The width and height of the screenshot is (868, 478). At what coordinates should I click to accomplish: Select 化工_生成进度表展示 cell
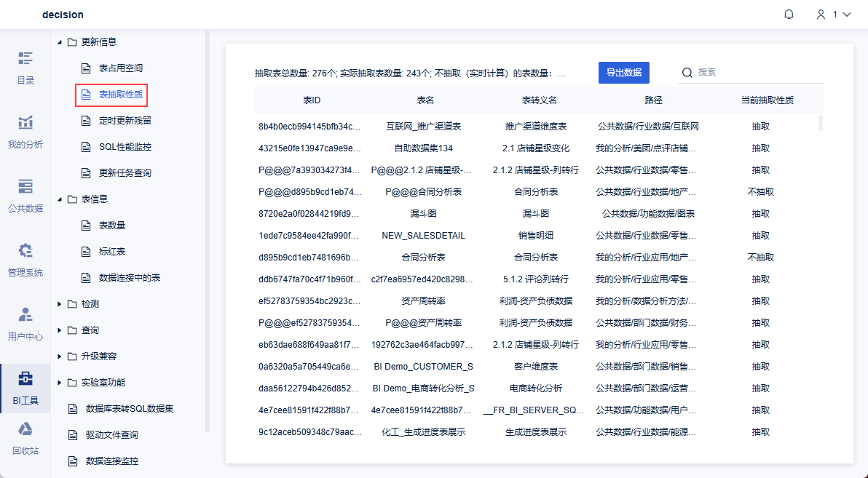coord(424,432)
